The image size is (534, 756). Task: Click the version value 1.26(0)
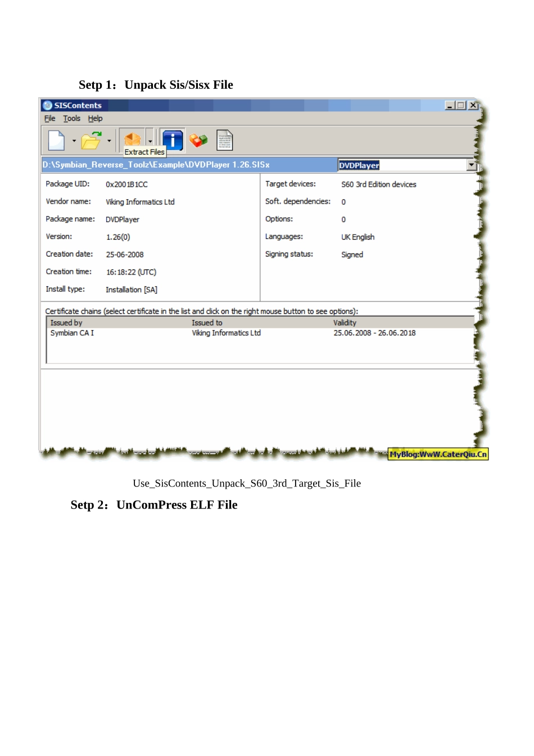pyautogui.click(x=118, y=237)
